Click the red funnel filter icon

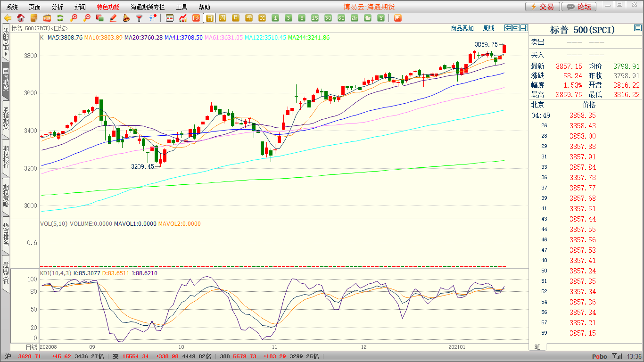pyautogui.click(x=140, y=18)
